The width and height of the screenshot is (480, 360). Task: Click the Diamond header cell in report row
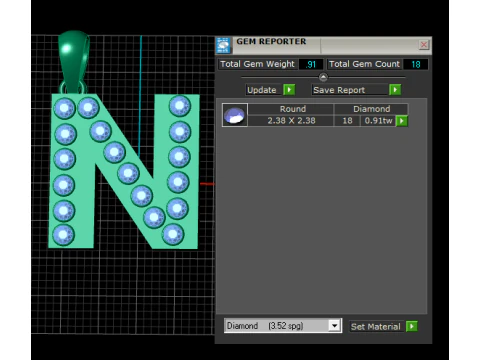[x=371, y=109]
